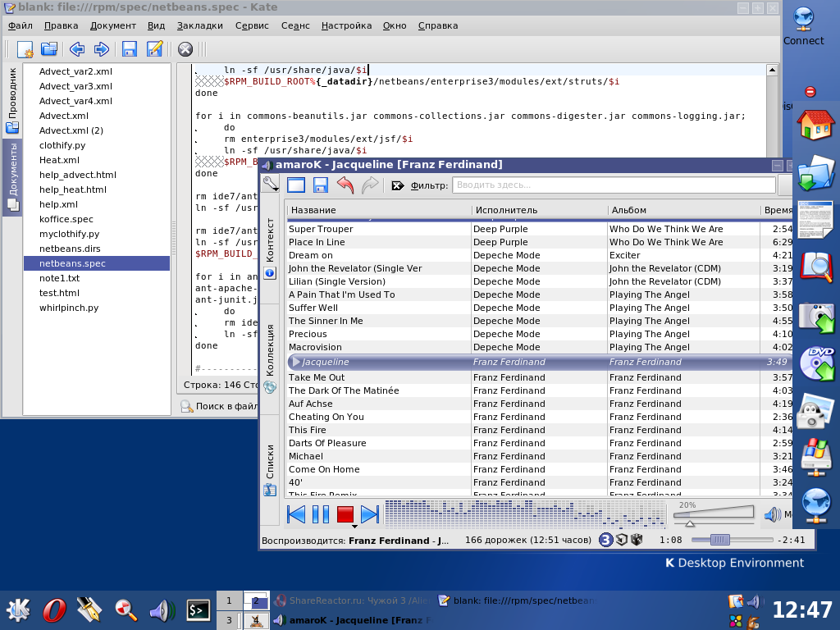The height and width of the screenshot is (630, 840).
Task: Click the wrench icon in amaroK sidebar
Action: coord(271,184)
